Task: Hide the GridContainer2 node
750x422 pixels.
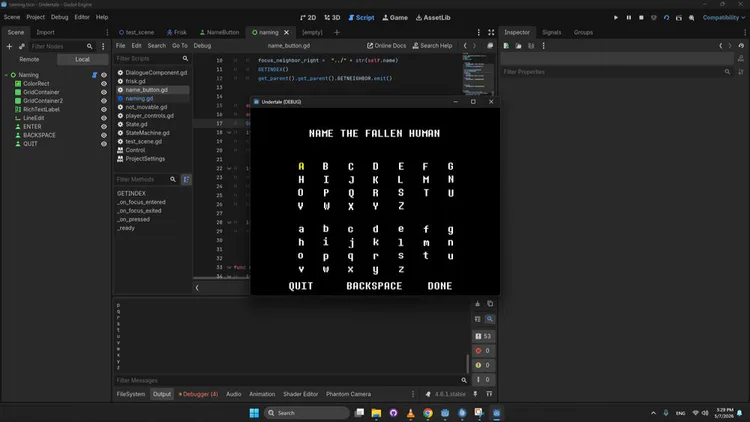Action: tap(104, 101)
